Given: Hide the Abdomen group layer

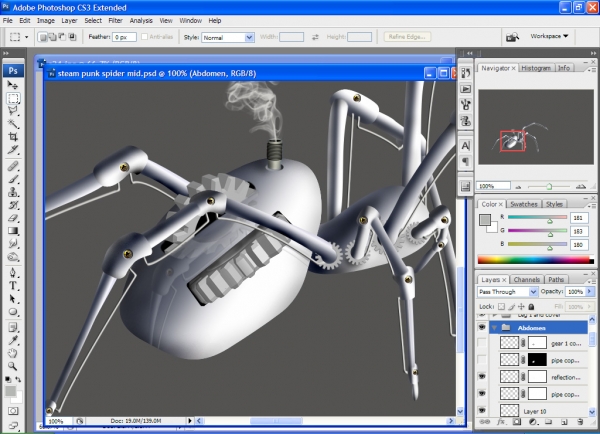Looking at the screenshot, I should 482,328.
